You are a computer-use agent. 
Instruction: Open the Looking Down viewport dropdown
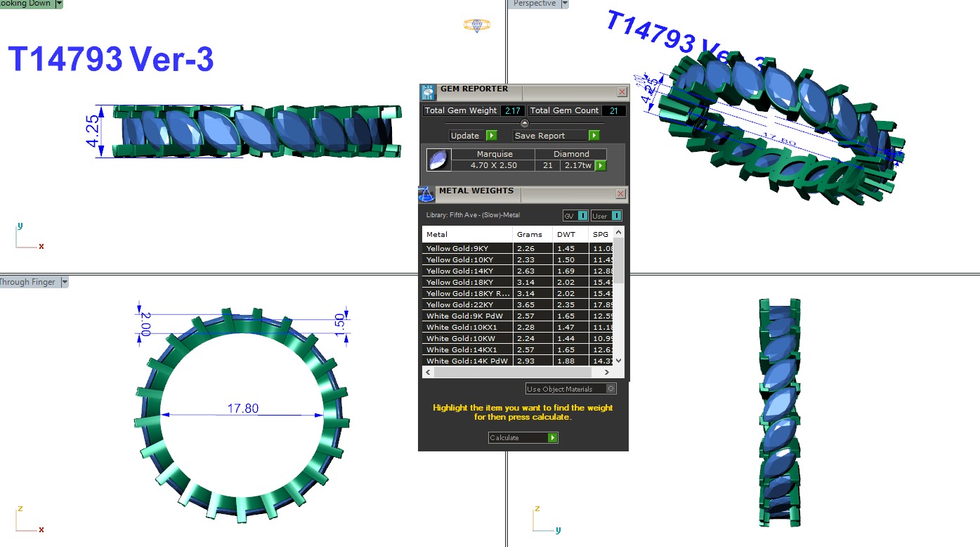pos(59,4)
